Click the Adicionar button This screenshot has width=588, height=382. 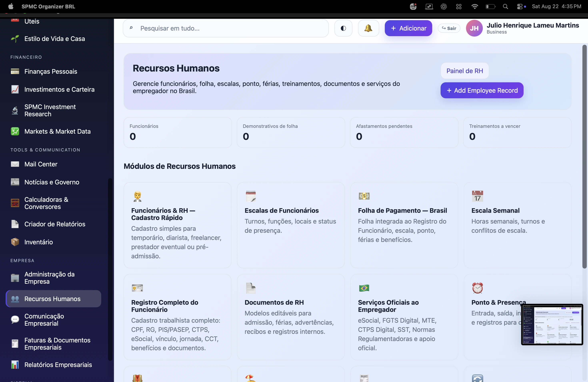pos(408,28)
